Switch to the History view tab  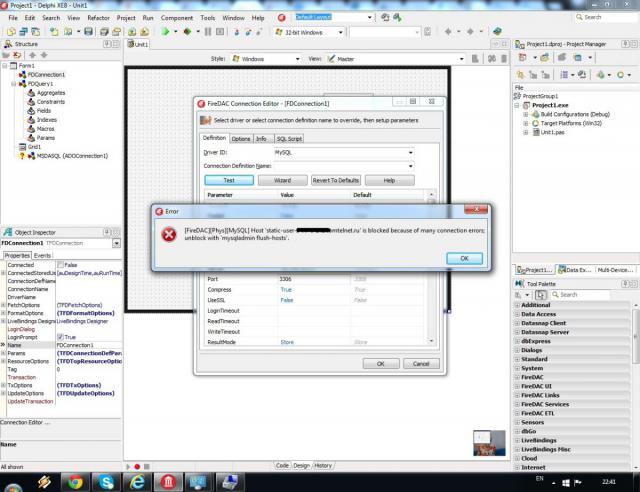(x=323, y=465)
